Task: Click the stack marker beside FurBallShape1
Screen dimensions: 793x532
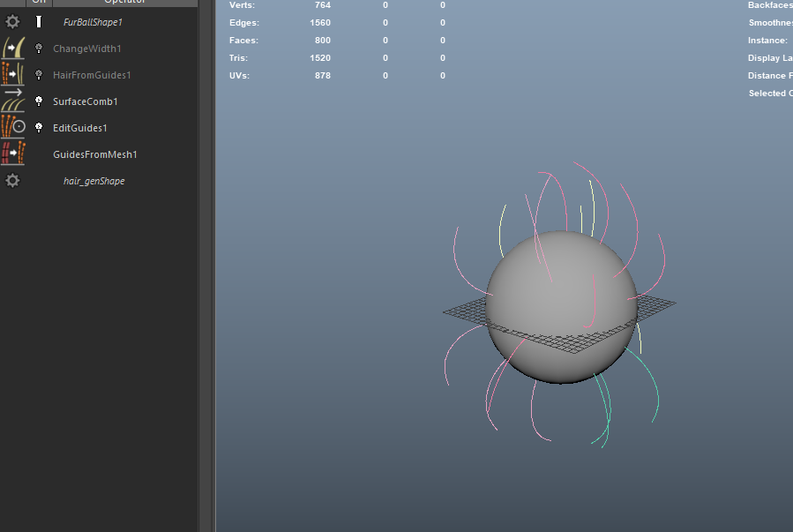Action: 39,22
